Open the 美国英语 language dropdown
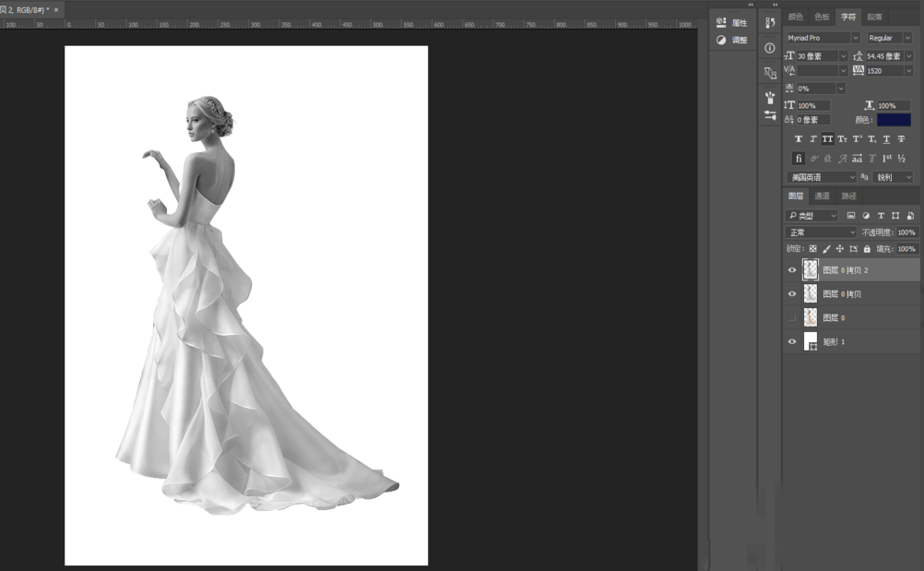Viewport: 924px width, 571px height. (x=822, y=177)
